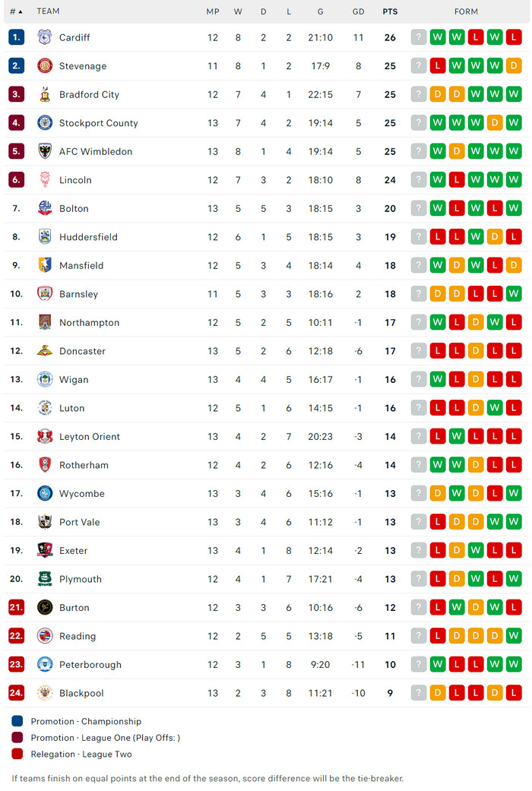532x791 pixels.
Task: Click the Cardiff club crest icon
Action: pyautogui.click(x=45, y=37)
